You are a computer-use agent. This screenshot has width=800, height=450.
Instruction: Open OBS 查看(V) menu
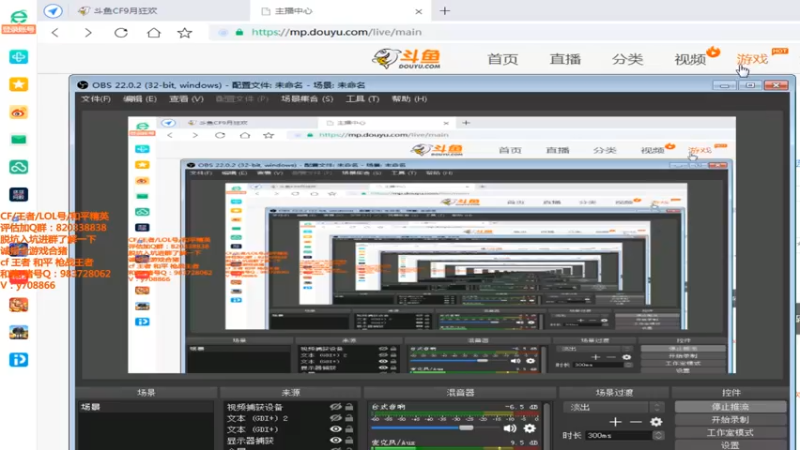pyautogui.click(x=186, y=99)
